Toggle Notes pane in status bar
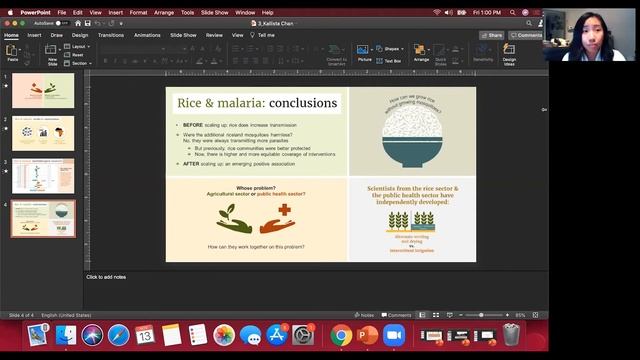The width and height of the screenshot is (640, 360). [364, 315]
